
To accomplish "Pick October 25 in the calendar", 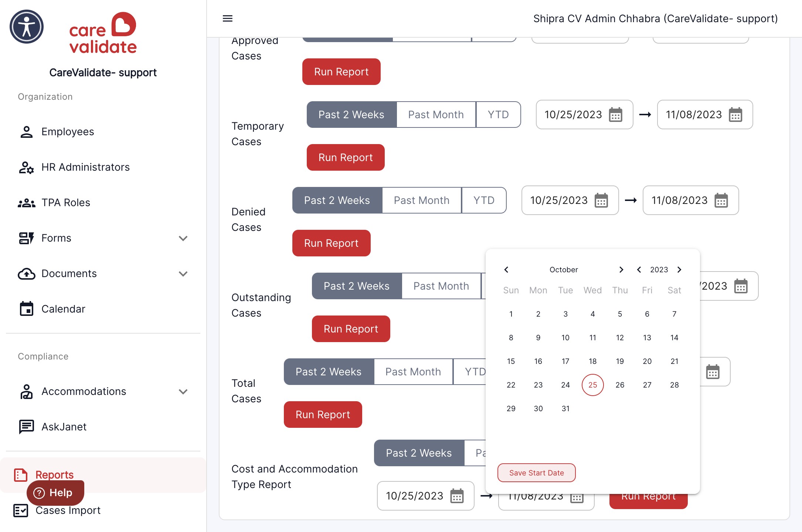I will pos(593,385).
